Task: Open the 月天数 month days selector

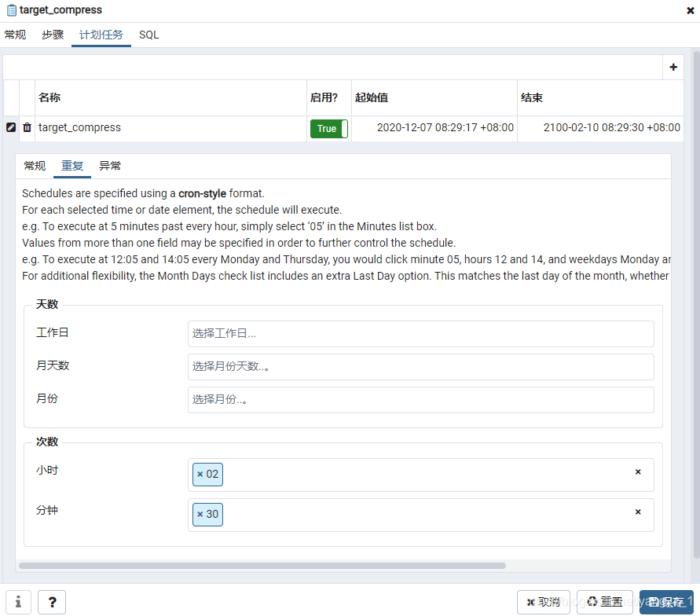Action: point(420,366)
